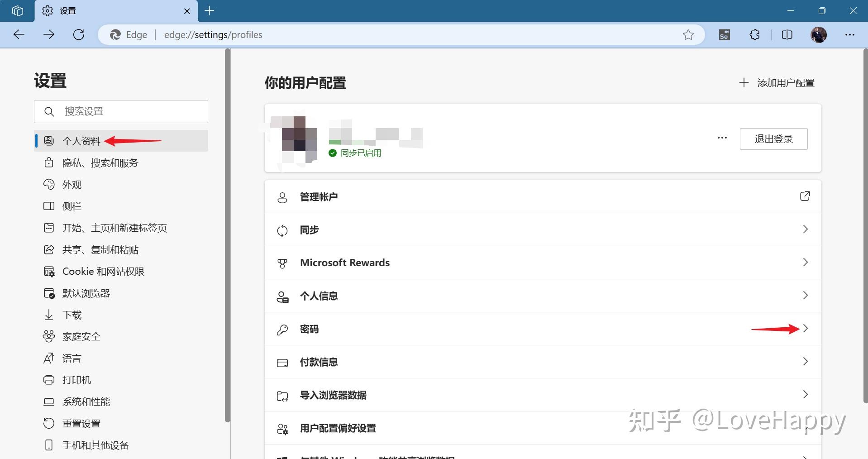This screenshot has height=459, width=868.
Task: Open 默认浏览器 settings
Action: (x=121, y=293)
